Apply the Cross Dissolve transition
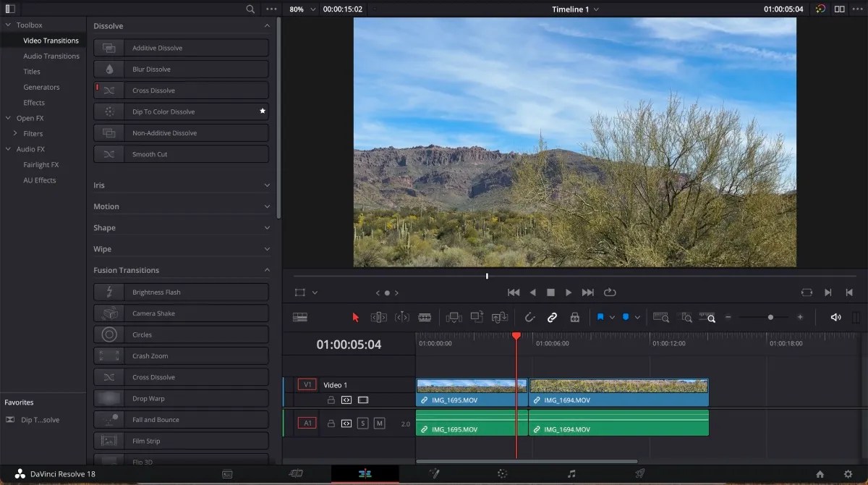 click(181, 90)
